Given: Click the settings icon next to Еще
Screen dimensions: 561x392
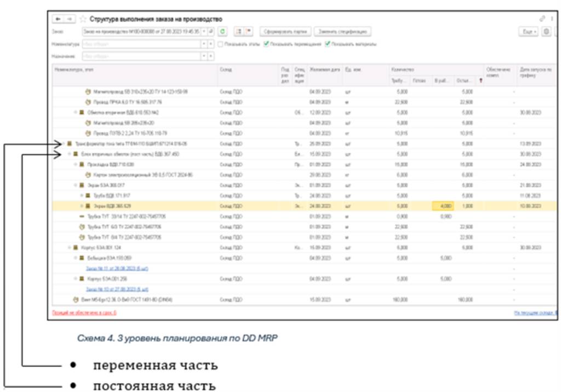Looking at the screenshot, I should 546,32.
